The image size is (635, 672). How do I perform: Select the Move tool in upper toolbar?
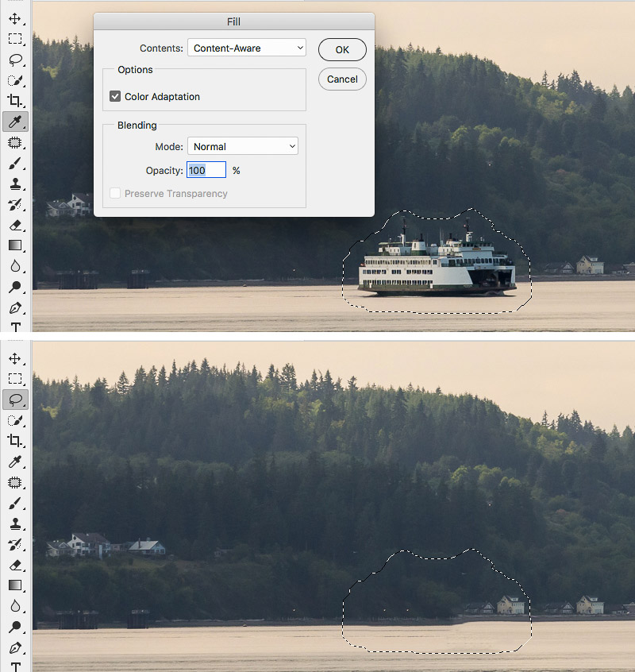[15, 19]
